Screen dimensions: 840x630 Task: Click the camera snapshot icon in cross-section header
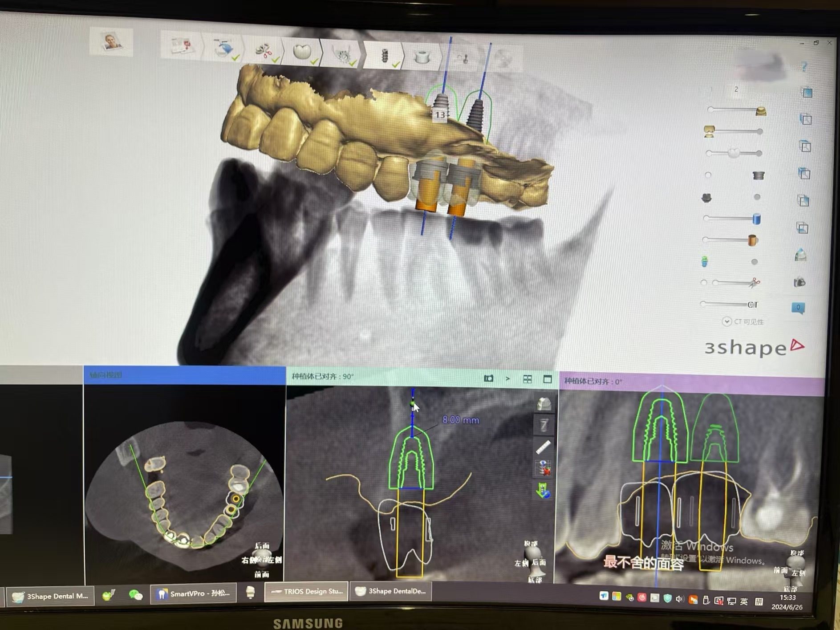[488, 378]
